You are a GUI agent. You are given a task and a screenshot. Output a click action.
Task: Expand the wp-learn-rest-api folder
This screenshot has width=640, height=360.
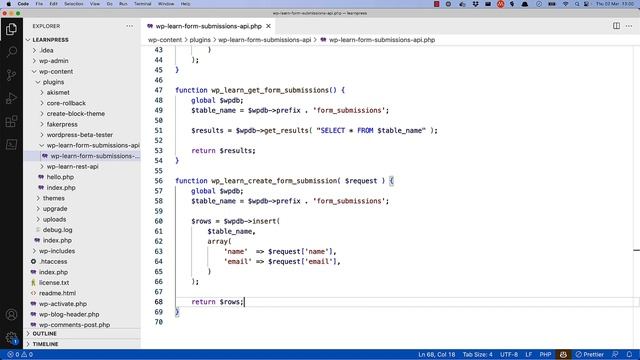72,167
